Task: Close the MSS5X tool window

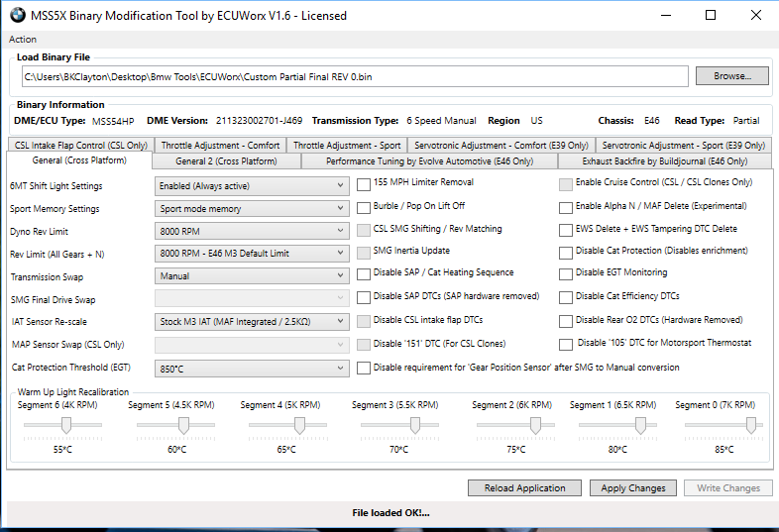Action: click(756, 16)
